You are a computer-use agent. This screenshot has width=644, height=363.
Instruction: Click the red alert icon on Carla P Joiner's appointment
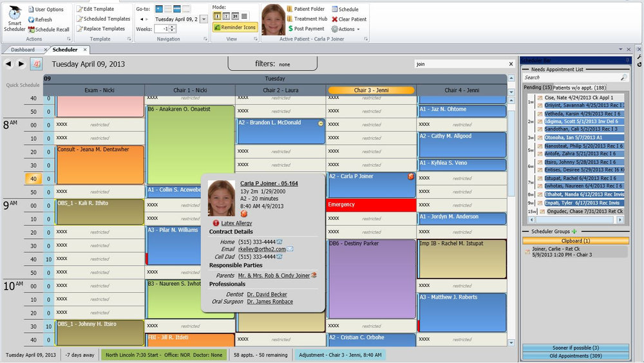click(x=411, y=176)
